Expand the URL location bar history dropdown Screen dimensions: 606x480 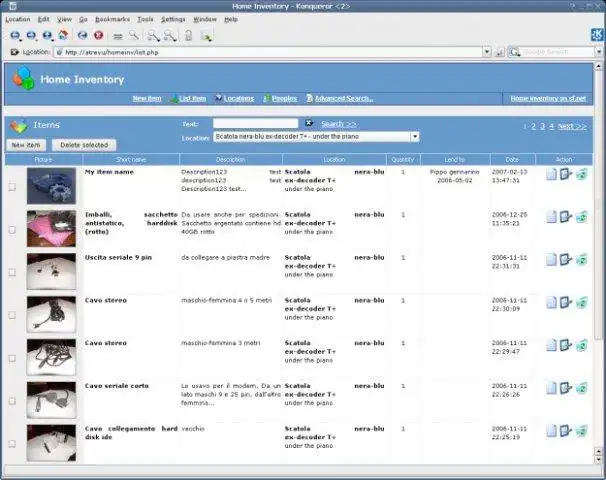487,52
